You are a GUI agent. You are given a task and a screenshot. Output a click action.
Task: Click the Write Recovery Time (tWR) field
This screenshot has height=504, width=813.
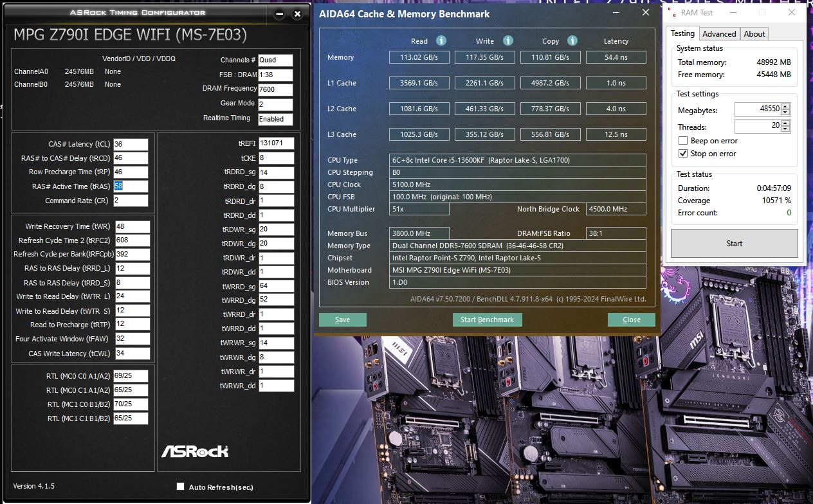132,227
